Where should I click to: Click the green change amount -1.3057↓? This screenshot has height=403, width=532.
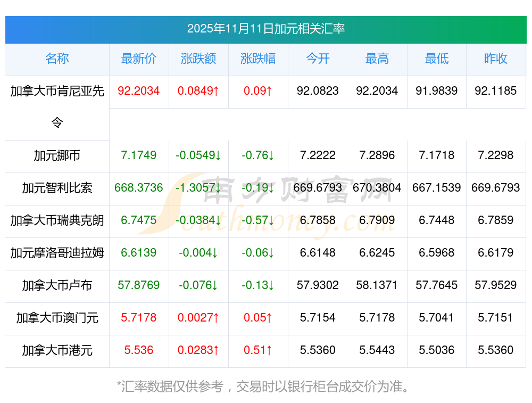coord(198,188)
